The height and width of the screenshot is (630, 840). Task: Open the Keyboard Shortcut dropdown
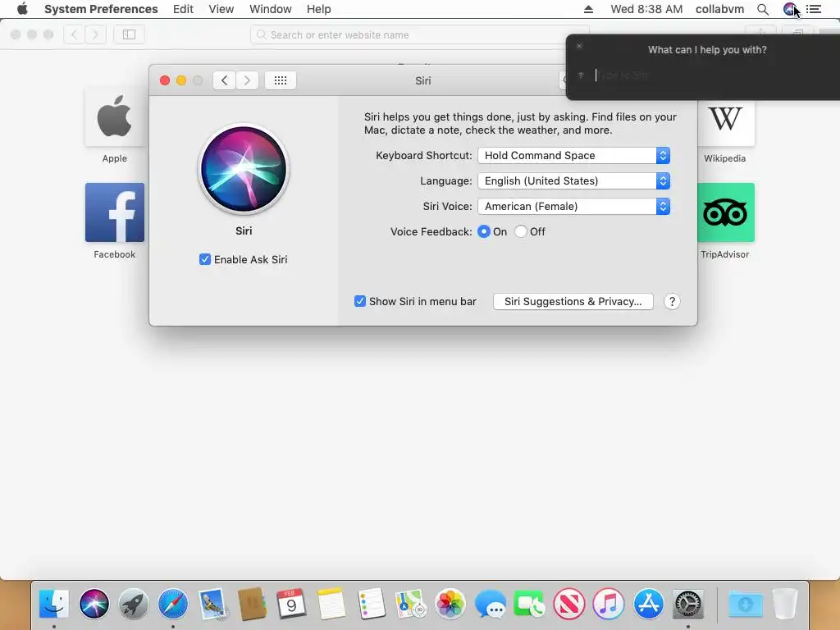click(573, 155)
